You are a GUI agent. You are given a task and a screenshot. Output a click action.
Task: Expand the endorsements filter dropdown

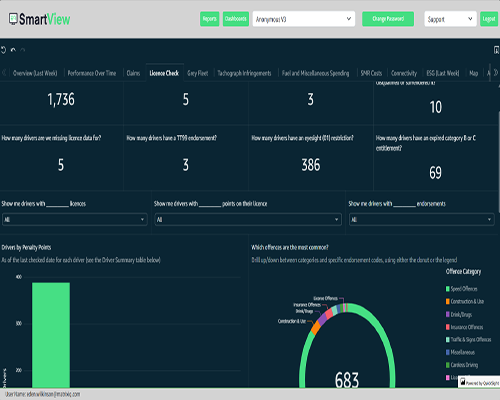click(x=422, y=219)
